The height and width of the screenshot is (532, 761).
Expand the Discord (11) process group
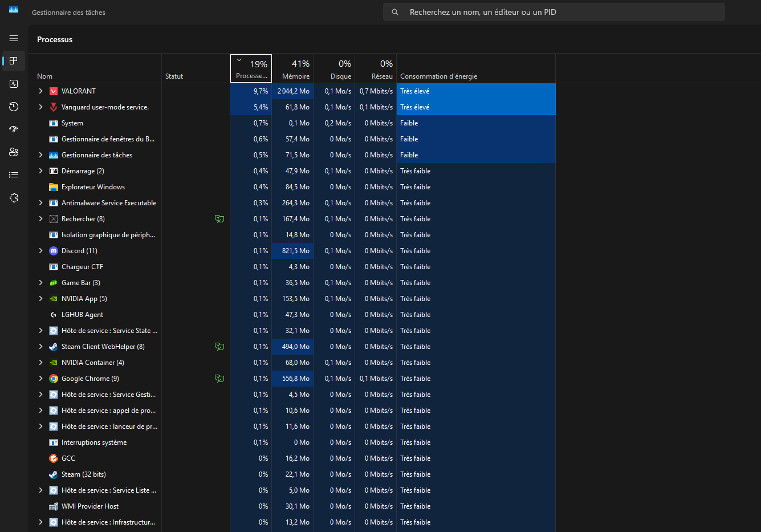coord(40,251)
